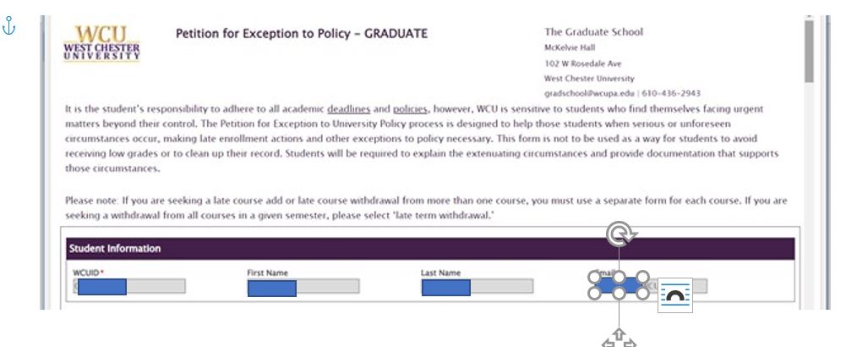Screen dimensions: 868x347
Task: Click the vertical scrollbar thumb of the form
Action: [x=809, y=52]
